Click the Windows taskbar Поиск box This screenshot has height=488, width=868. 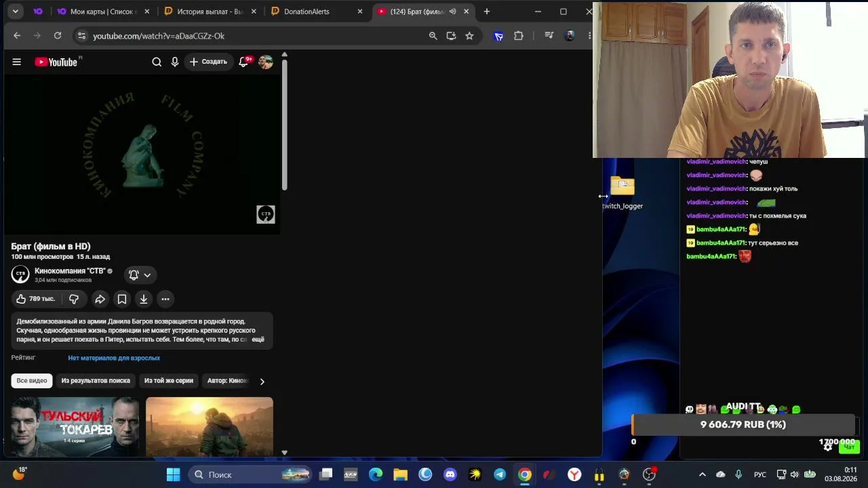(250, 474)
